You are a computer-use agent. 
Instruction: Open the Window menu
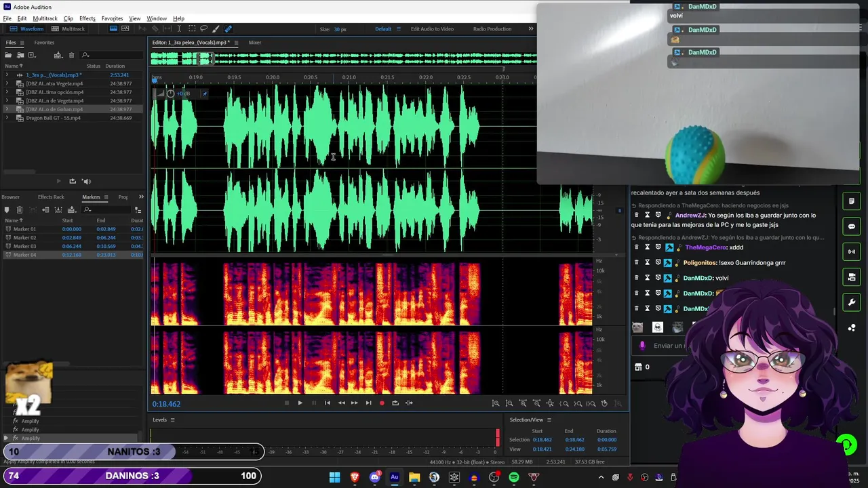(157, 18)
